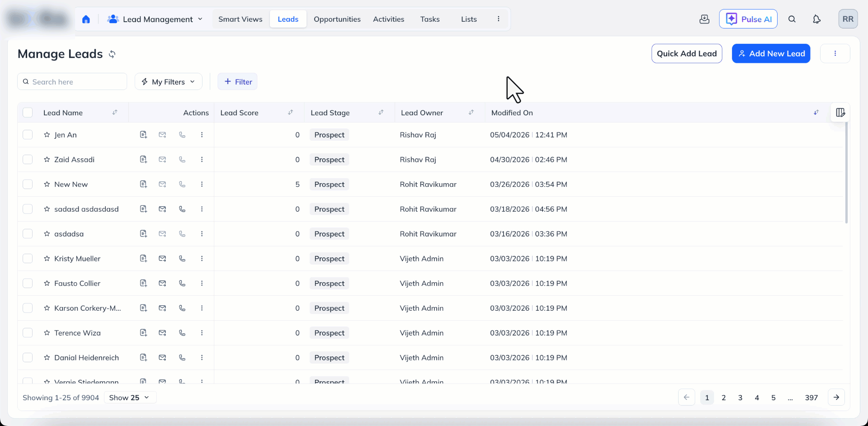Jump to last page 397

tap(811, 398)
